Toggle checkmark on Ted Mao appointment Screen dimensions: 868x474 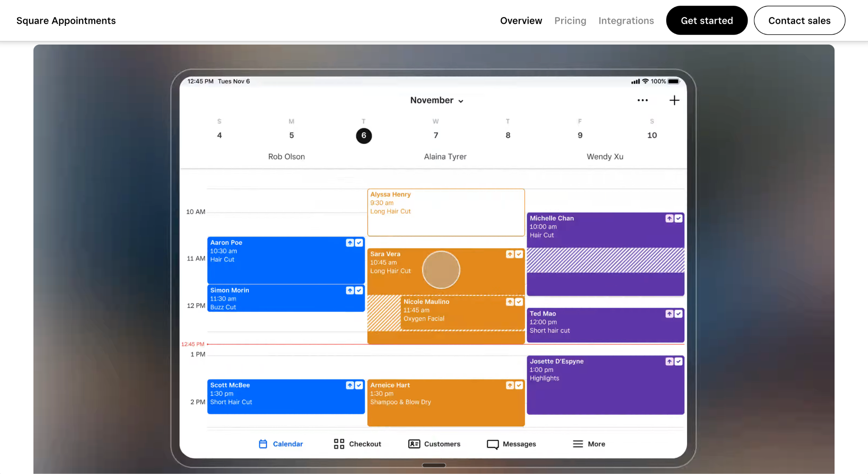coord(679,314)
